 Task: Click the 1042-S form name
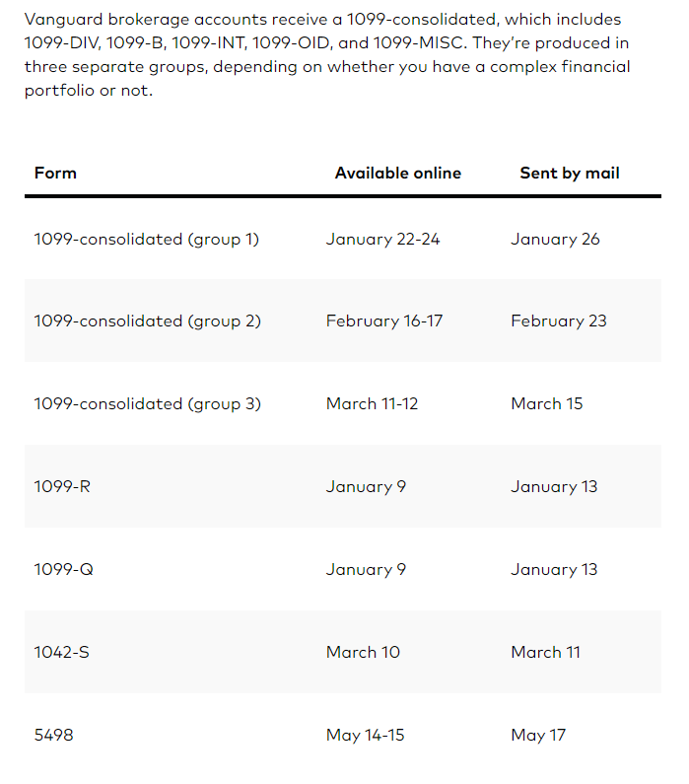(61, 652)
